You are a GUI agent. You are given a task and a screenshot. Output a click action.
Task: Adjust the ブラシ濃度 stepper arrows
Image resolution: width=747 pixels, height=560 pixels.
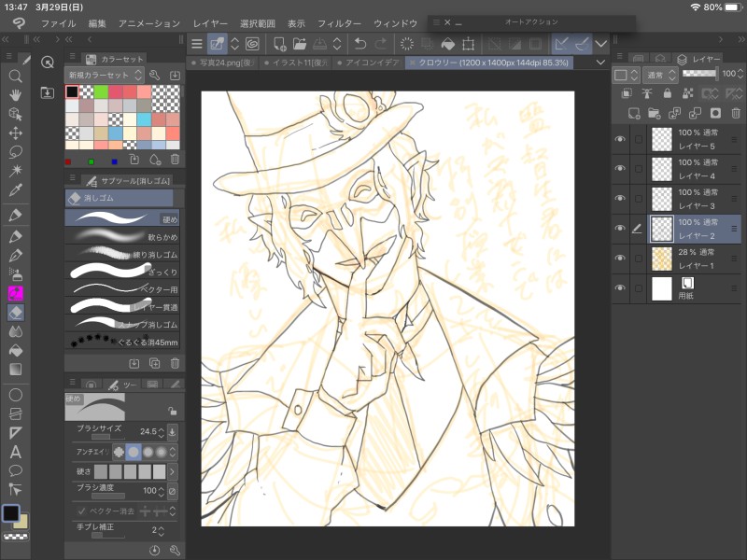coord(161,491)
